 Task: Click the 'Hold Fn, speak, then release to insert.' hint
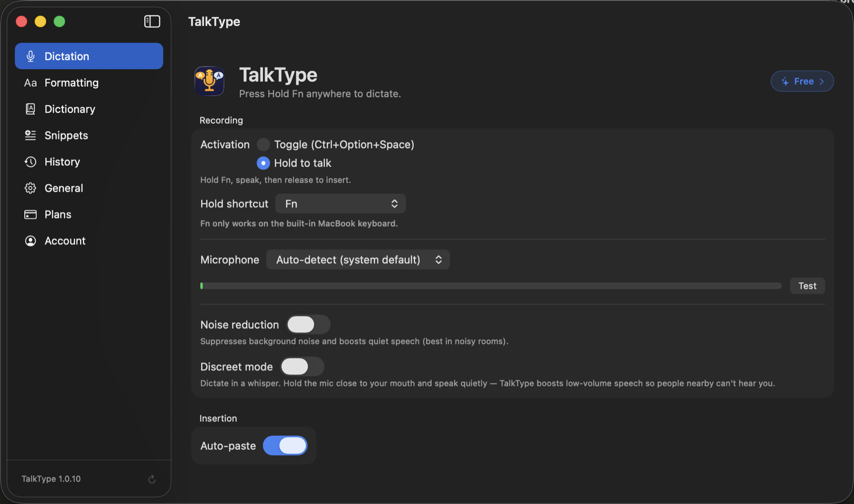point(276,180)
